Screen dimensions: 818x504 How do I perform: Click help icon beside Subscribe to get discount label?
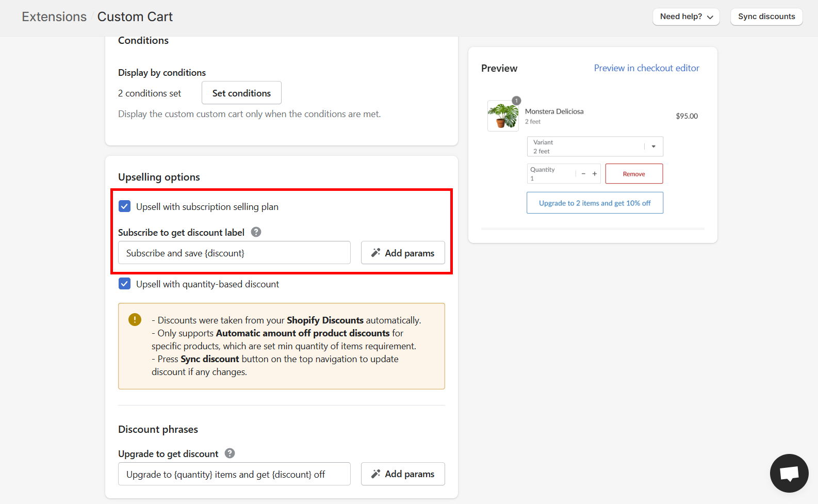(256, 232)
